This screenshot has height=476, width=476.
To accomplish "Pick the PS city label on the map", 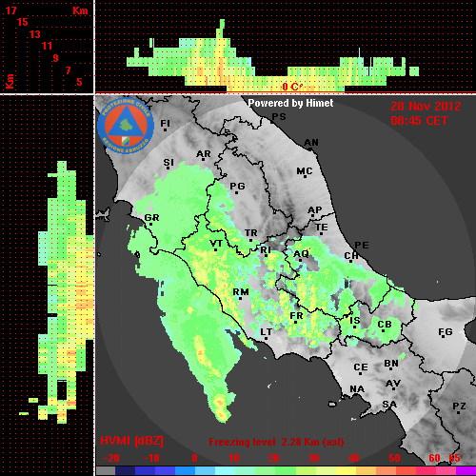I will pos(279,117).
